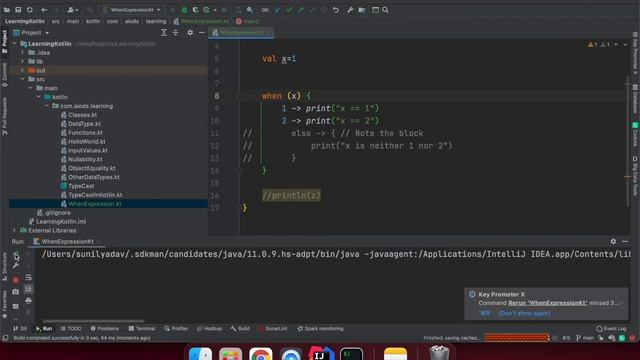
Task: Open the Problems tool window
Action: point(104,329)
